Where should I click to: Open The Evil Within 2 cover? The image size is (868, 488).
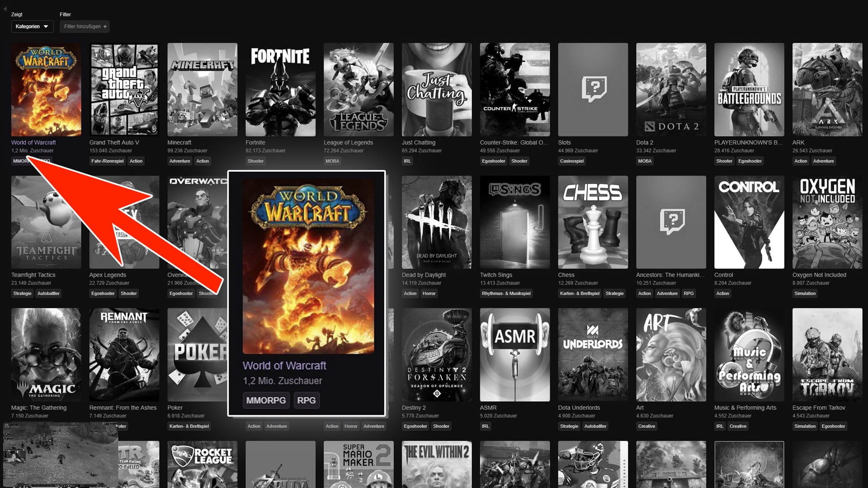[x=437, y=465]
